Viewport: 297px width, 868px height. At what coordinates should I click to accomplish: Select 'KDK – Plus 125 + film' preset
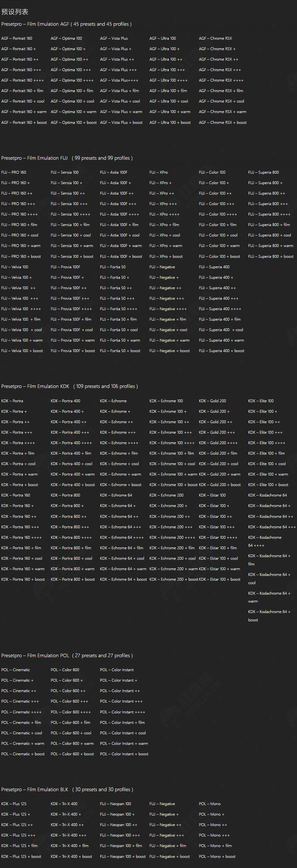pos(20,845)
